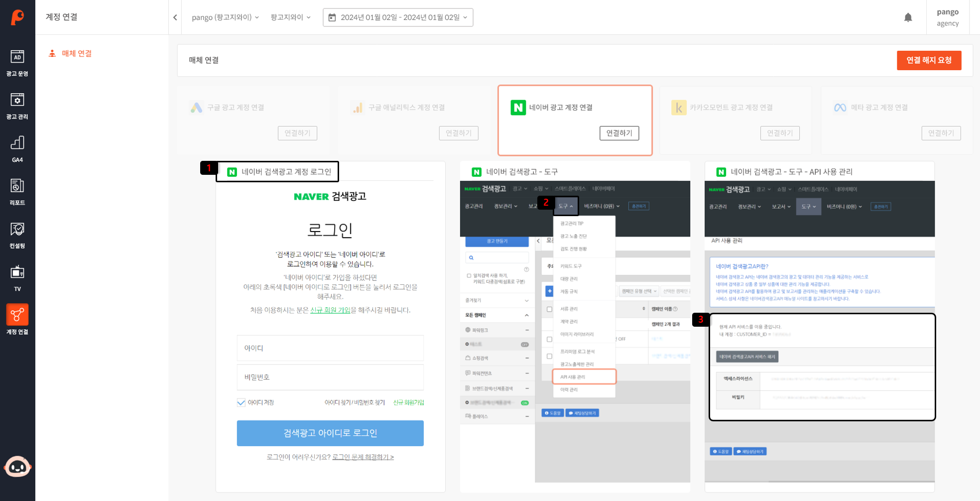The width and height of the screenshot is (980, 501).
Task: Open the pango (팡고지와이) account dropdown
Action: [x=225, y=17]
